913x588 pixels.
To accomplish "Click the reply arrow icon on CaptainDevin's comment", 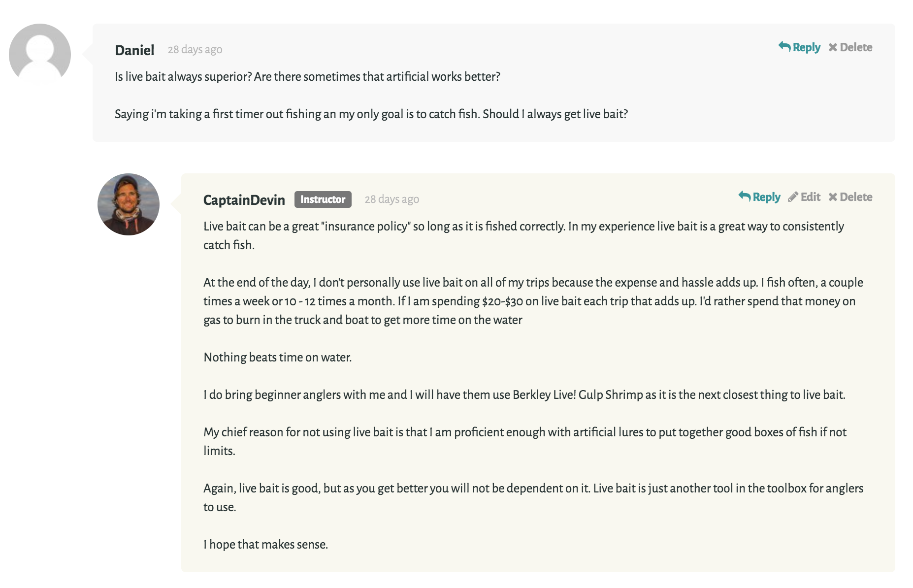I will [x=745, y=196].
